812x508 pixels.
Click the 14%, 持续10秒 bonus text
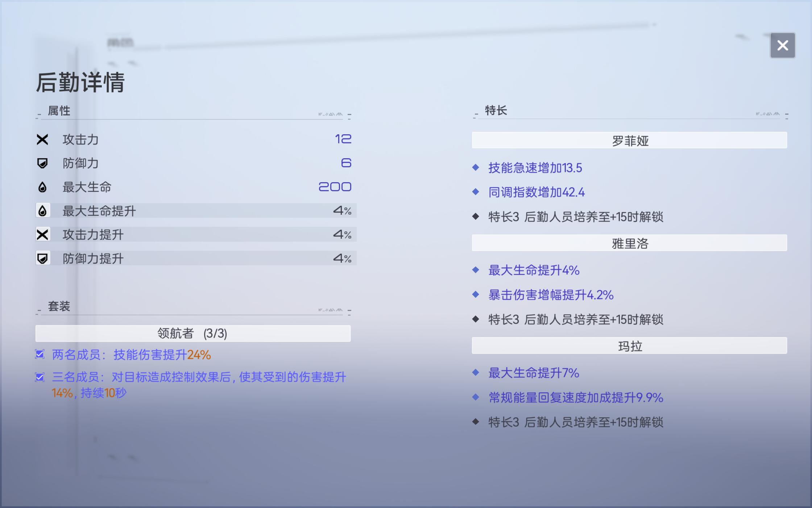coord(89,393)
